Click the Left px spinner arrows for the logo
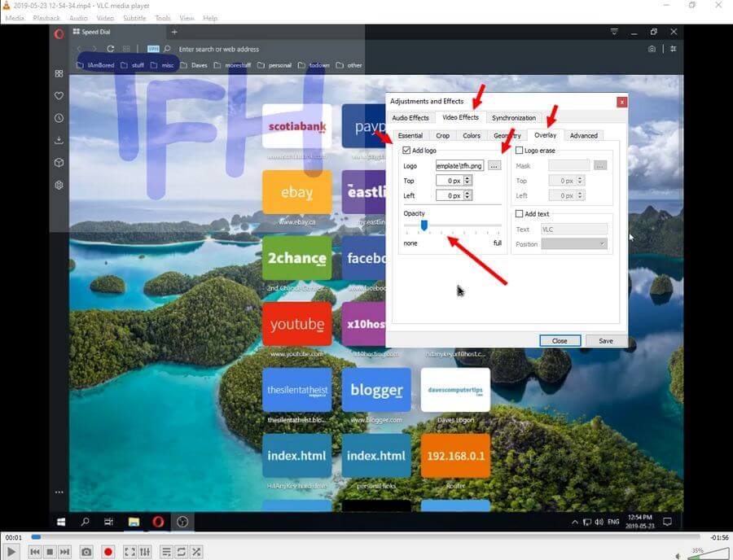Image resolution: width=733 pixels, height=560 pixels. [467, 195]
